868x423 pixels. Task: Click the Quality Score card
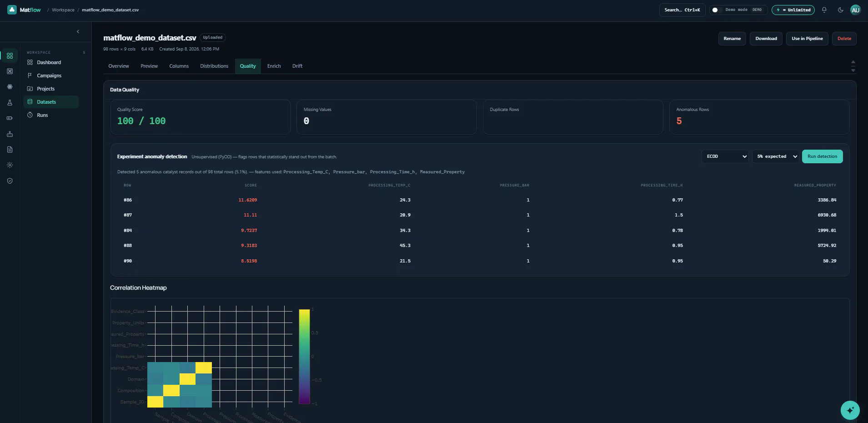(x=201, y=117)
